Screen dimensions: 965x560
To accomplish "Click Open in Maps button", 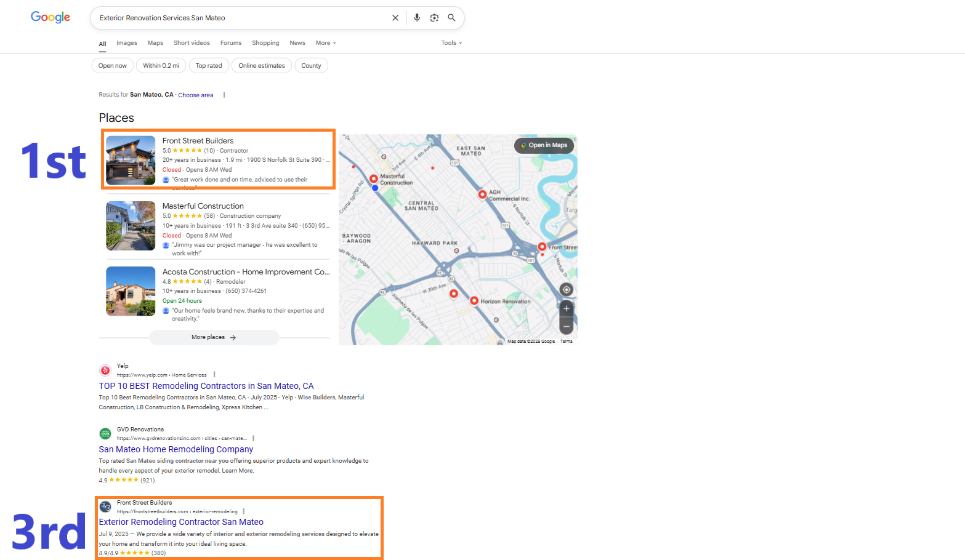I will click(x=544, y=145).
